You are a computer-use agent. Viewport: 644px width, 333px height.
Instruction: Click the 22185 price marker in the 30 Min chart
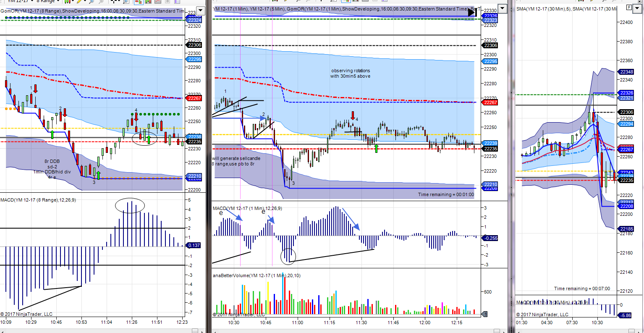(x=626, y=229)
